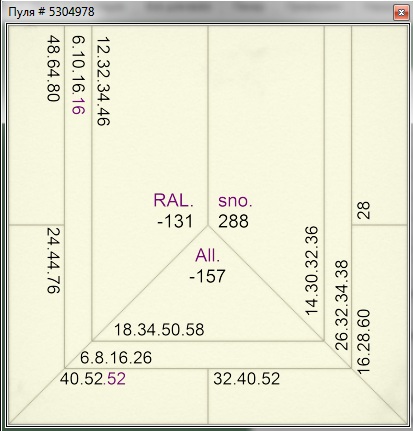Select the sno. player name

click(235, 201)
